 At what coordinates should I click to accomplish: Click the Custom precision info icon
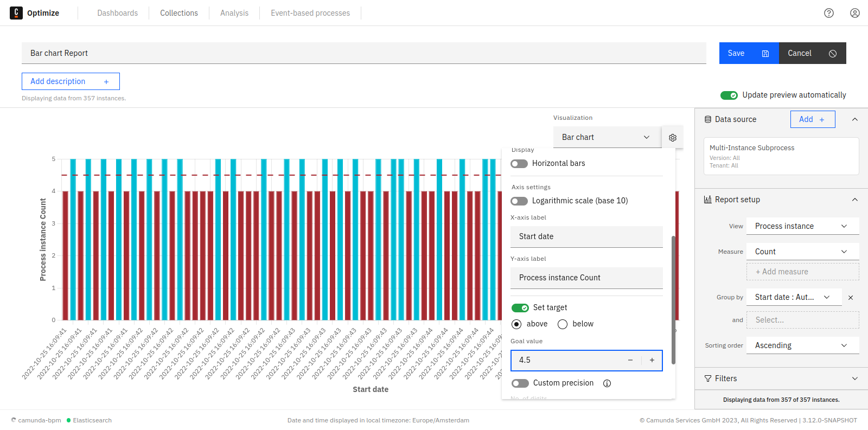pos(607,383)
